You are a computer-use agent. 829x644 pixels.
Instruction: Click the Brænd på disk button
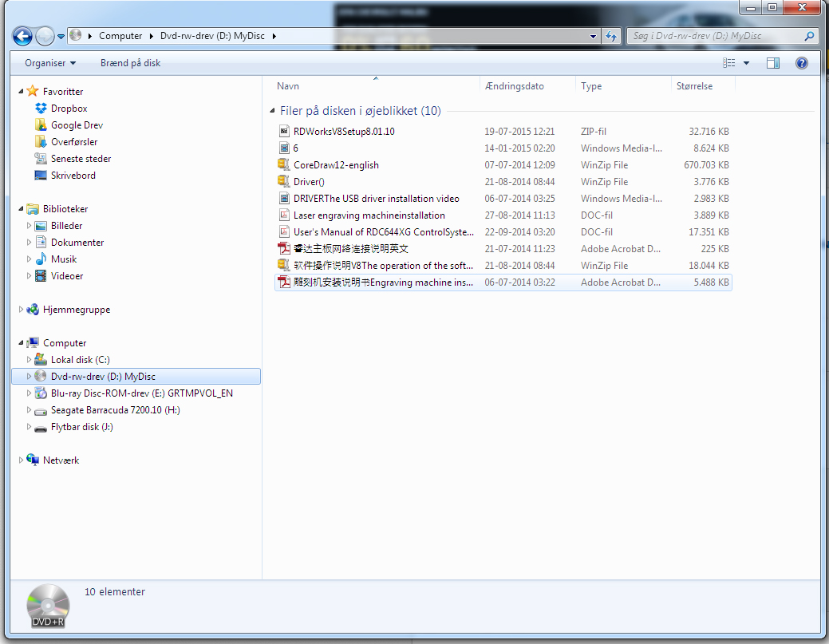(130, 63)
